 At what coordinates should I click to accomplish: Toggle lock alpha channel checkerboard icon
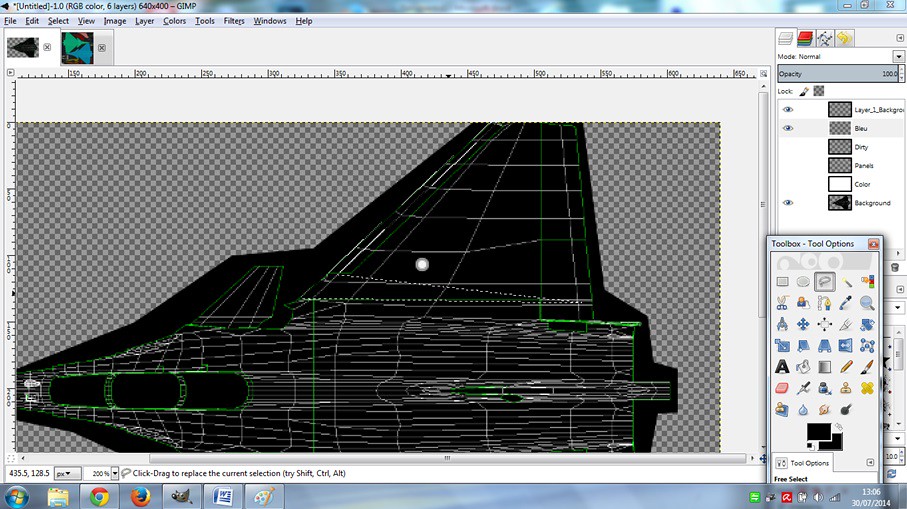(x=818, y=91)
